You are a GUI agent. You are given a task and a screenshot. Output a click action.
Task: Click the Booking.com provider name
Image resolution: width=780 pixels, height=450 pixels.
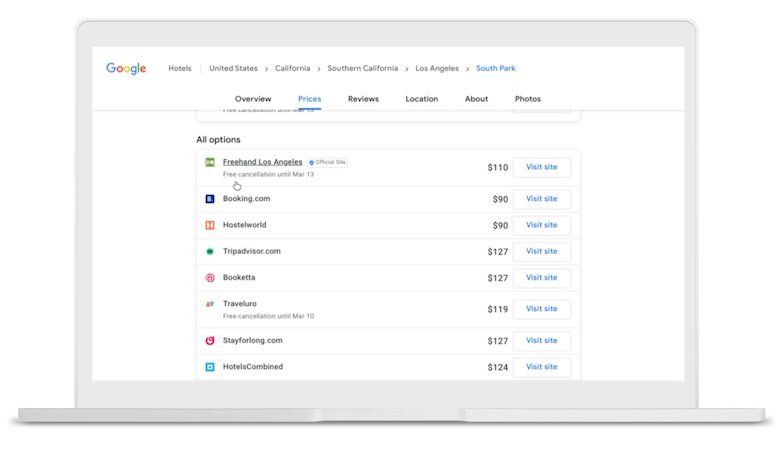(246, 198)
